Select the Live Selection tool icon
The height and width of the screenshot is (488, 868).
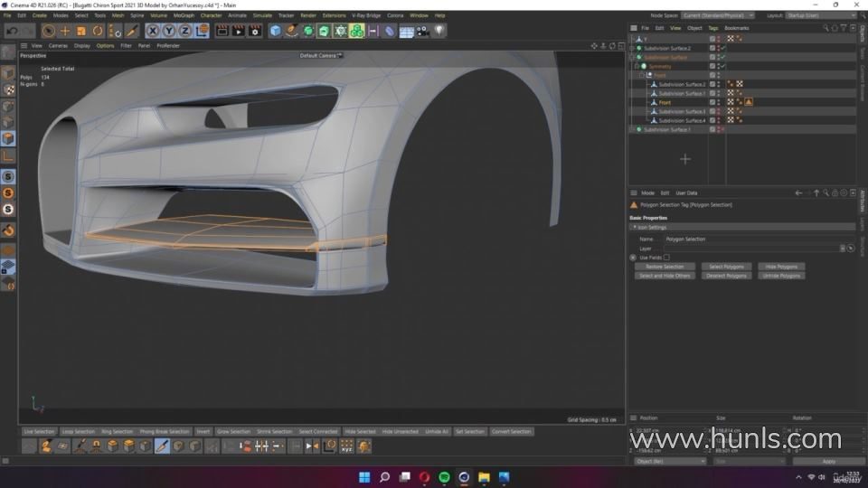click(48, 31)
